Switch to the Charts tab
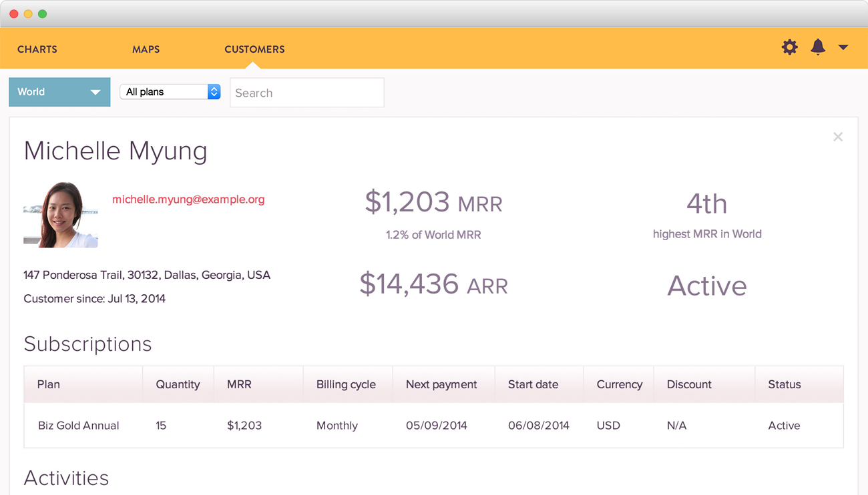Image resolution: width=868 pixels, height=495 pixels. (37, 49)
